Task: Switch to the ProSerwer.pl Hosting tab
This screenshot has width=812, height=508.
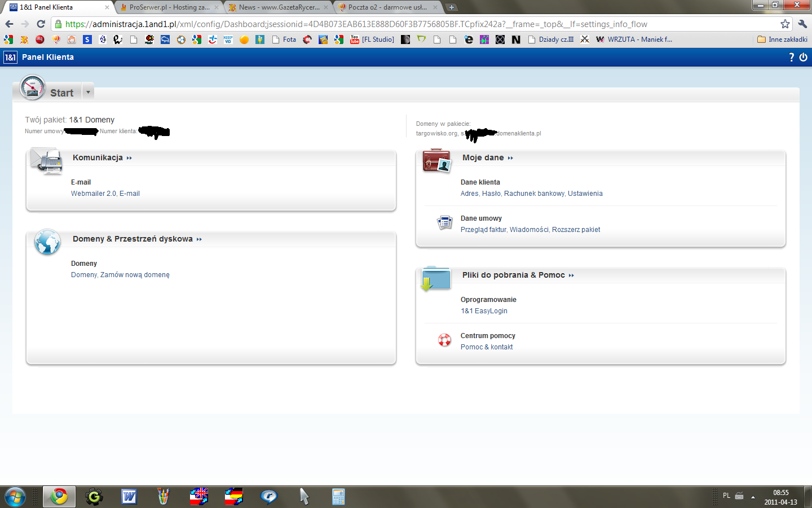Action: [x=169, y=7]
